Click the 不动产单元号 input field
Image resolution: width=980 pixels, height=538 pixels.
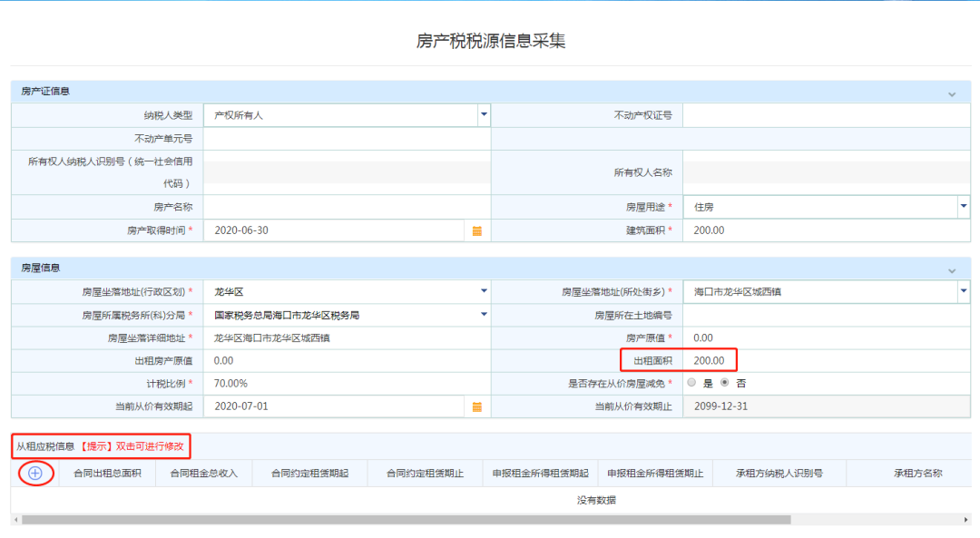pyautogui.click(x=347, y=139)
